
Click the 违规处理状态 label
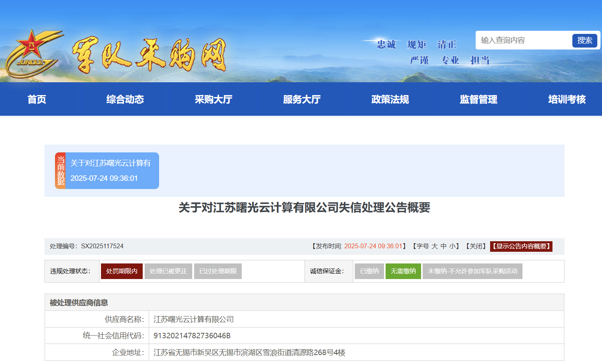coord(70,271)
